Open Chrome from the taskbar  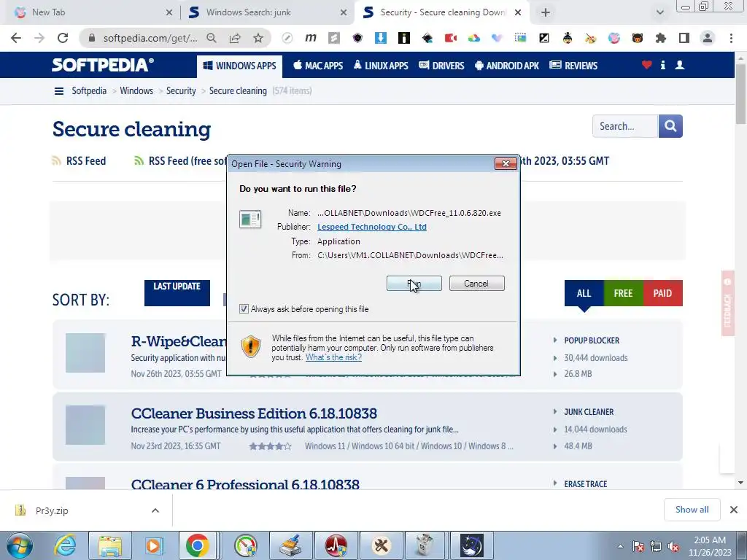197,545
